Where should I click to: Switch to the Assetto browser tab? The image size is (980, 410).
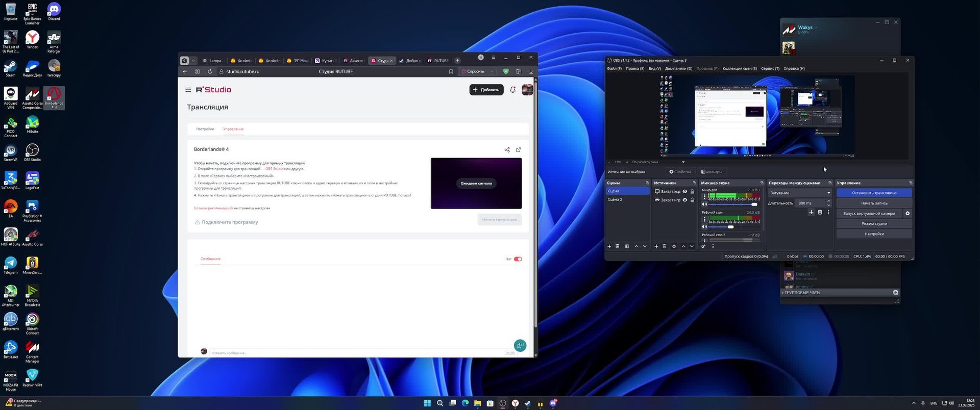[x=353, y=61]
